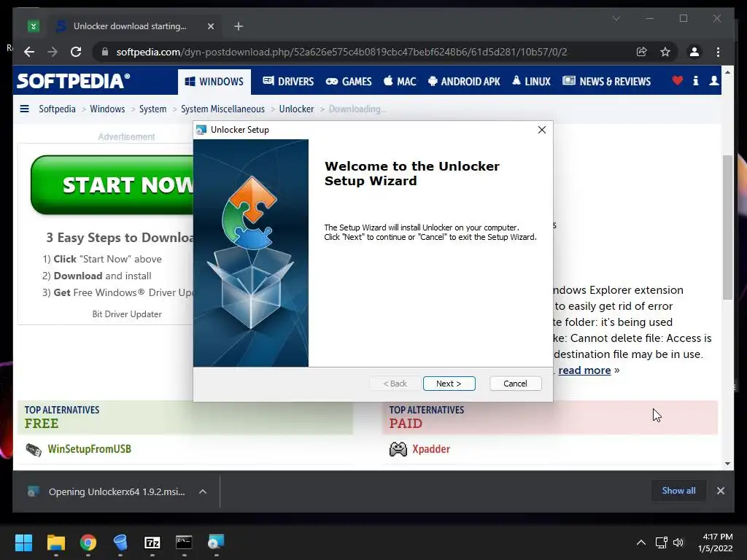Click Bit Driver Updater ad text
Screen dimensions: 747x560
127,314
